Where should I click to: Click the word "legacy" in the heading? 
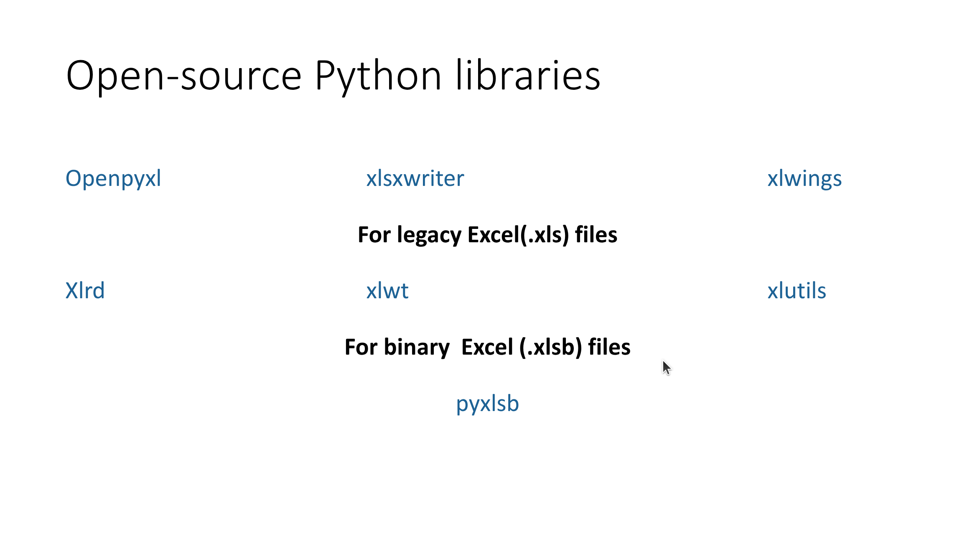click(x=429, y=235)
